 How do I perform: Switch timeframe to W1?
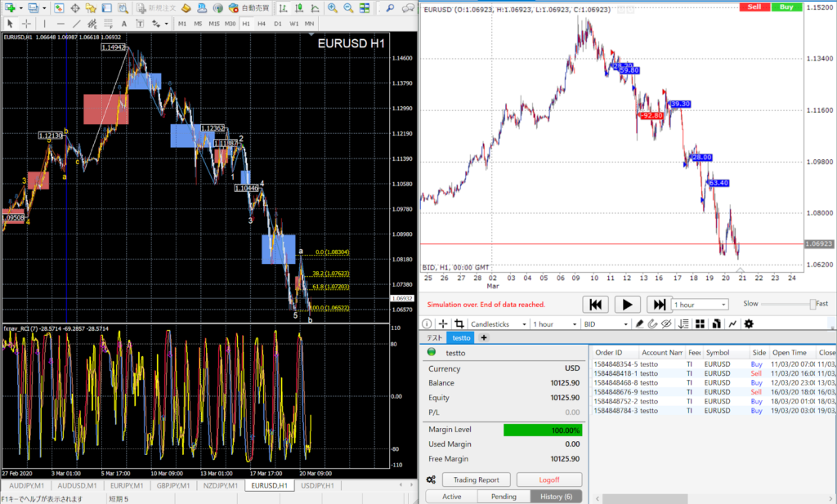click(293, 24)
